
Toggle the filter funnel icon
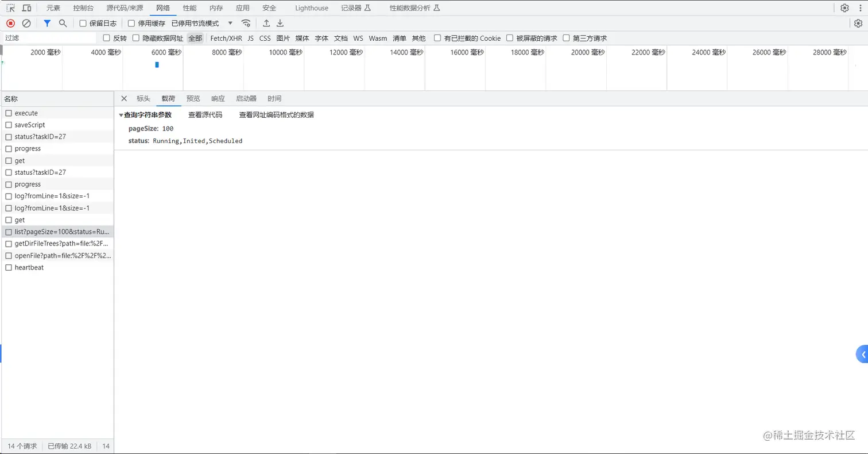(47, 23)
